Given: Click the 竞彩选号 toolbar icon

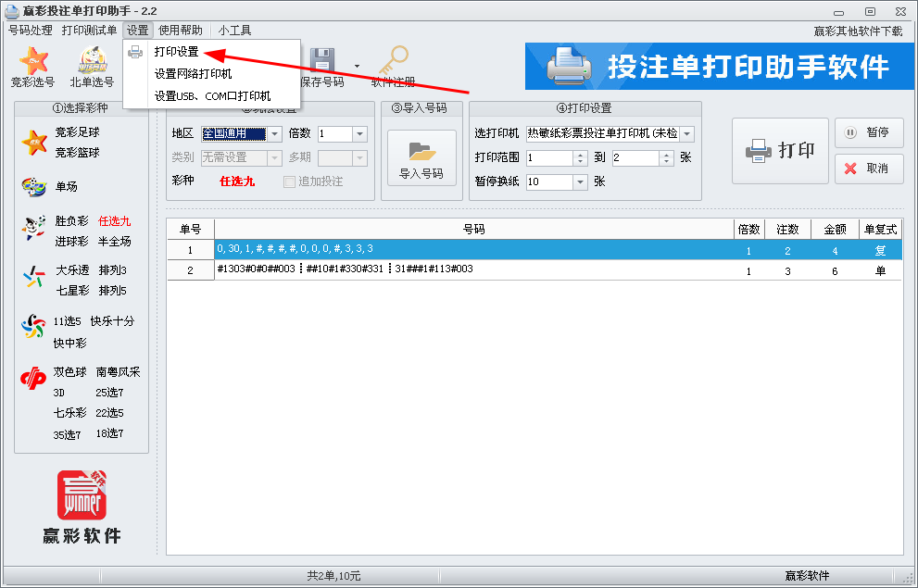Looking at the screenshot, I should pyautogui.click(x=33, y=61).
